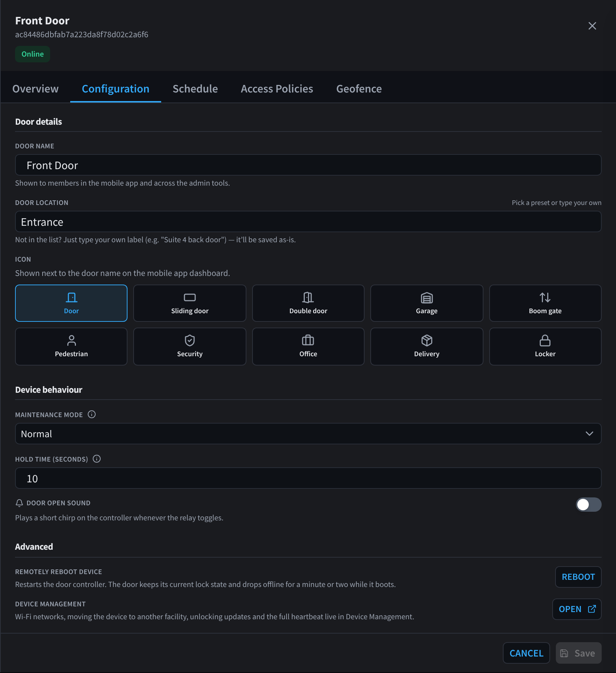Image resolution: width=616 pixels, height=673 pixels.
Task: Close the Front Door dialog
Action: point(592,26)
